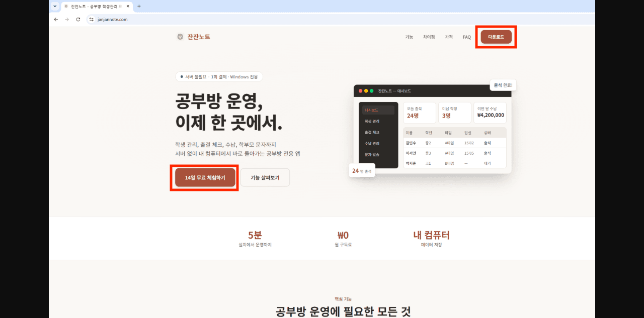The height and width of the screenshot is (318, 644).
Task: Click the 공부방 운영에 필요한 모든 것 heading
Action: (x=343, y=311)
